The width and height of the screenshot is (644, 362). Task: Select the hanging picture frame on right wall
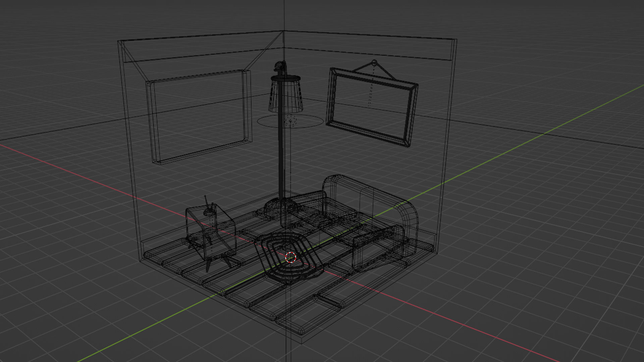coord(372,107)
